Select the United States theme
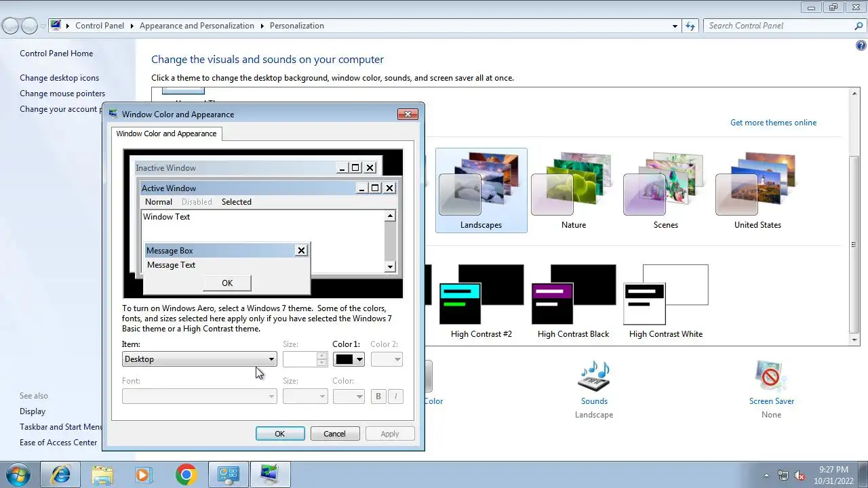The height and width of the screenshot is (488, 868). pyautogui.click(x=757, y=190)
